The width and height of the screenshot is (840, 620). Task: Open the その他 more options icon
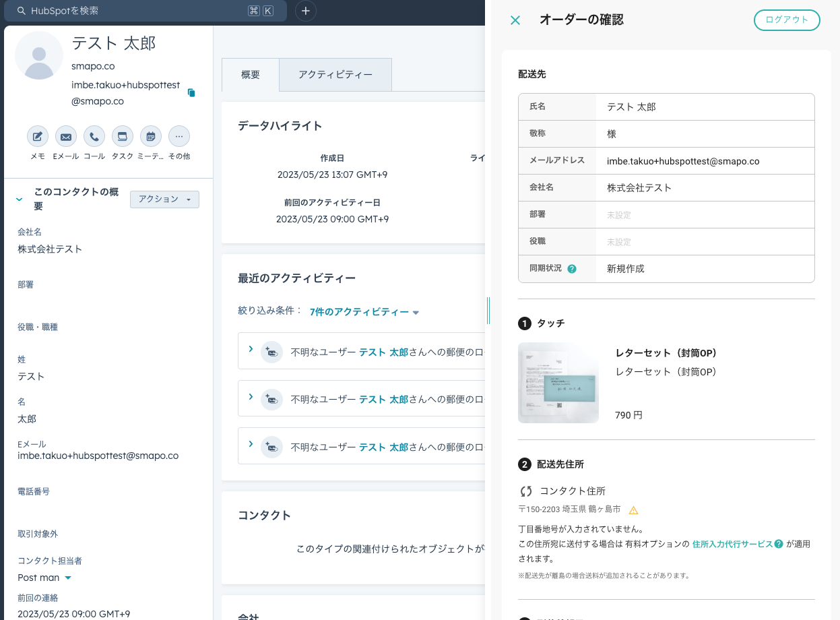coord(179,137)
